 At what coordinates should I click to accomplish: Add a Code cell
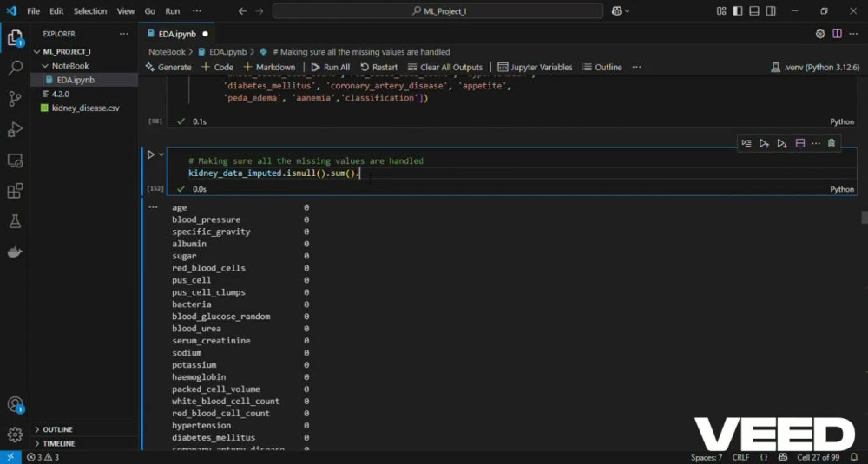pyautogui.click(x=217, y=67)
